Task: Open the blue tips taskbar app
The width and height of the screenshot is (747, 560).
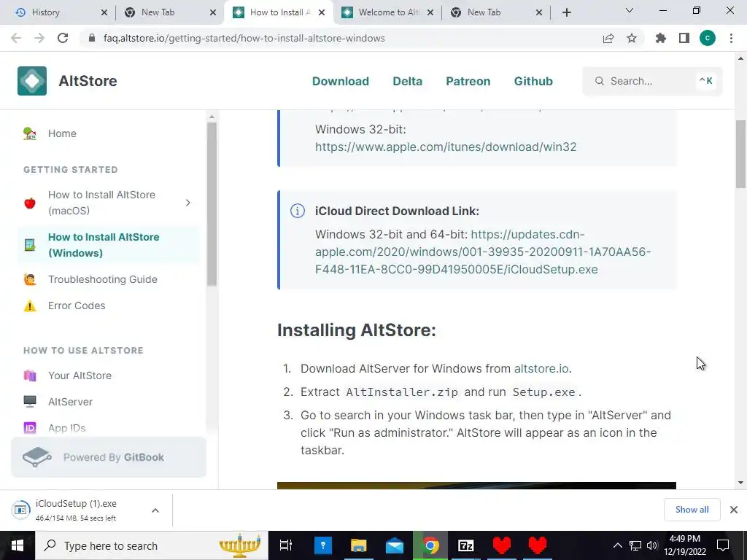Action: pyautogui.click(x=323, y=545)
